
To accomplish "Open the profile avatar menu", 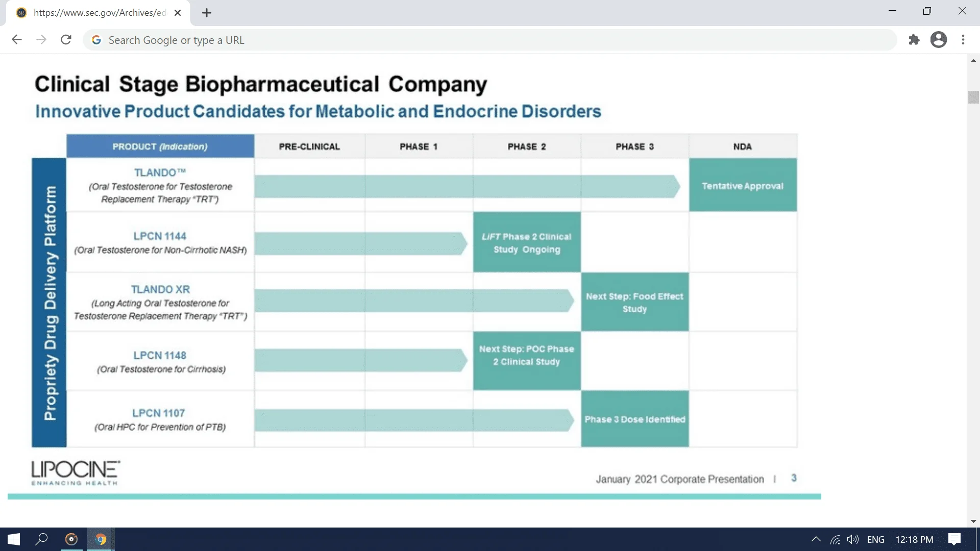I will 939,40.
